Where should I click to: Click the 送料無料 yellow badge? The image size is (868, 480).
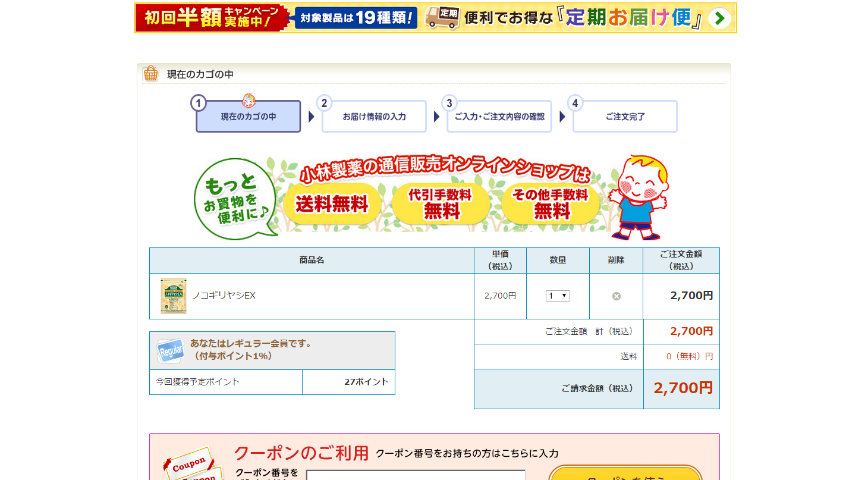pyautogui.click(x=332, y=204)
